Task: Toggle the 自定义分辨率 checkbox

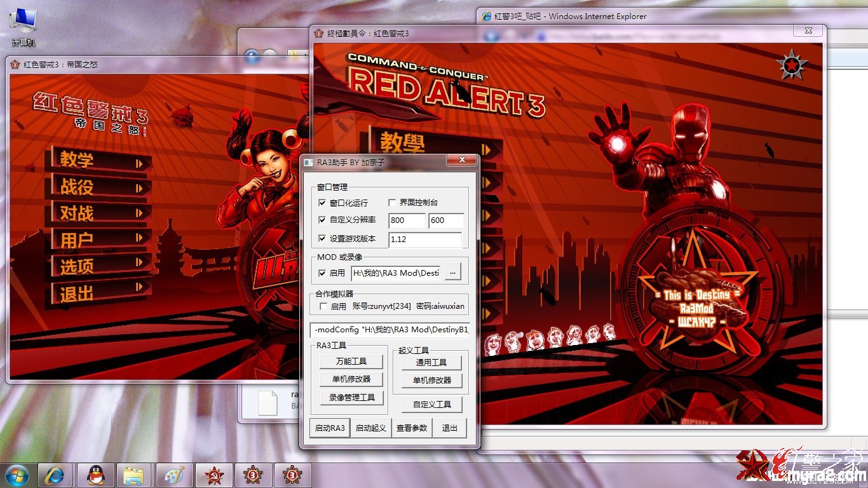Action: point(322,220)
